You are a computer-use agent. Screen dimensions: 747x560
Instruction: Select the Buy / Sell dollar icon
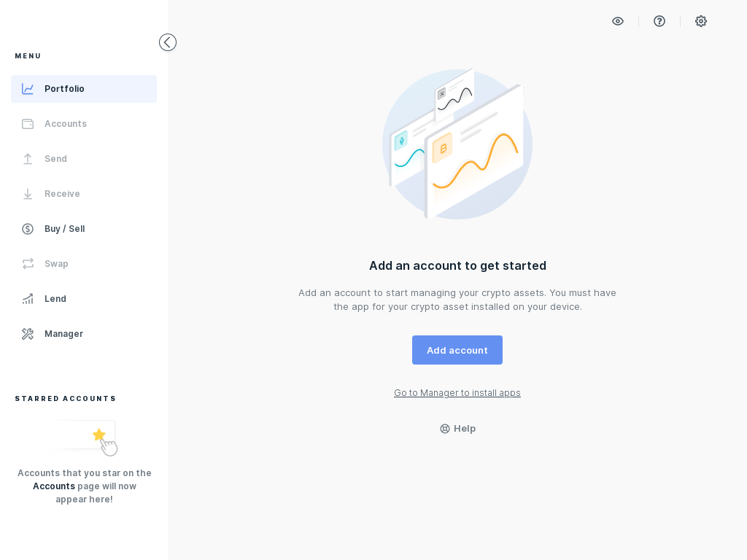(x=28, y=228)
